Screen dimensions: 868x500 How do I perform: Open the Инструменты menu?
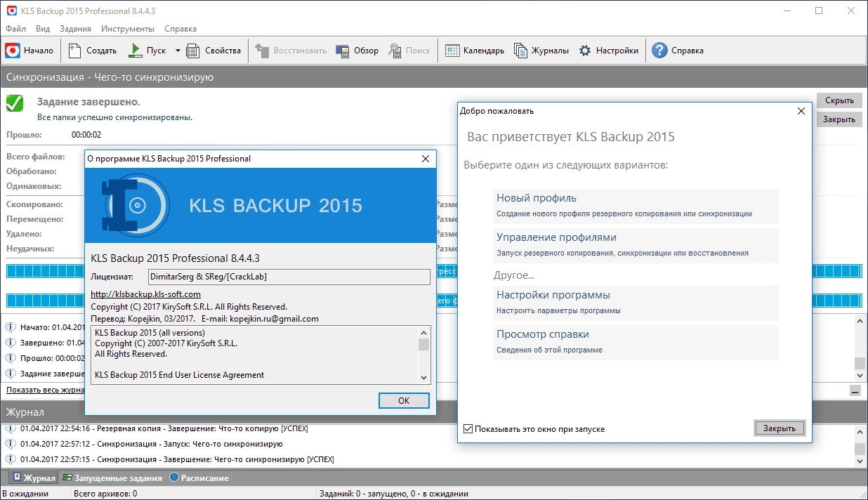128,29
